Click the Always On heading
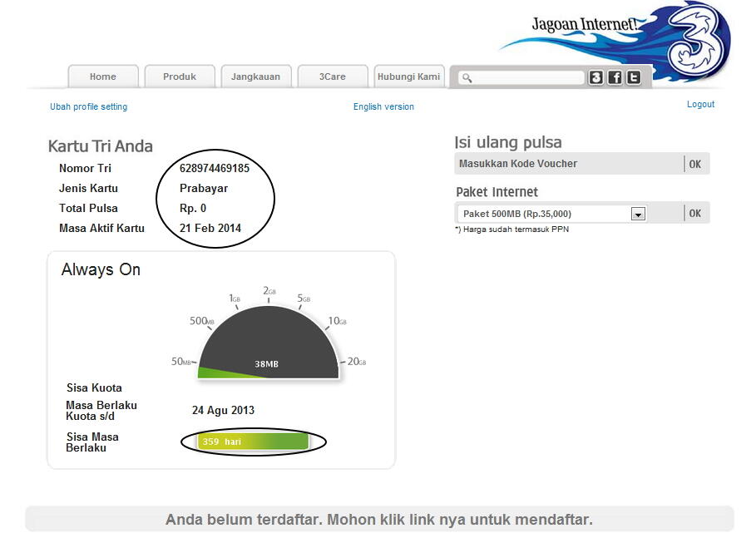Image resolution: width=756 pixels, height=538 pixels. [x=101, y=269]
